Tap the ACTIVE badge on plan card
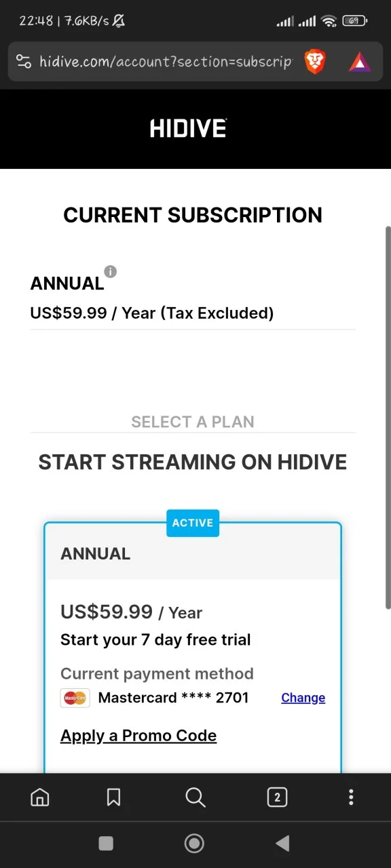The image size is (391, 868). coord(193,523)
